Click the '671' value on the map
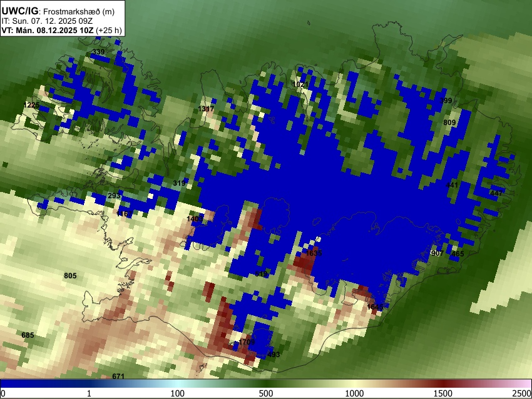This screenshot has height=399, width=532. (118, 376)
